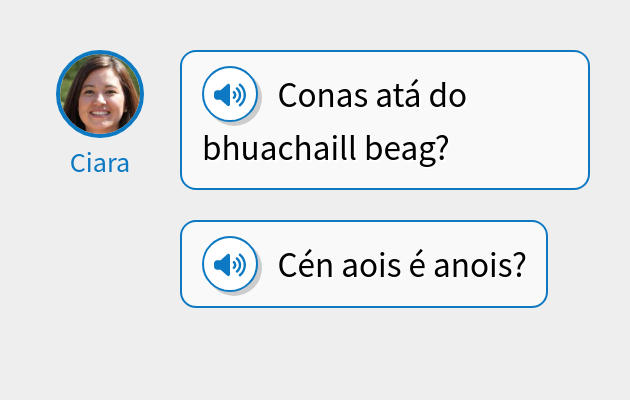Click Ciara's profile photo
Screen dimensions: 630x400
coord(100,94)
